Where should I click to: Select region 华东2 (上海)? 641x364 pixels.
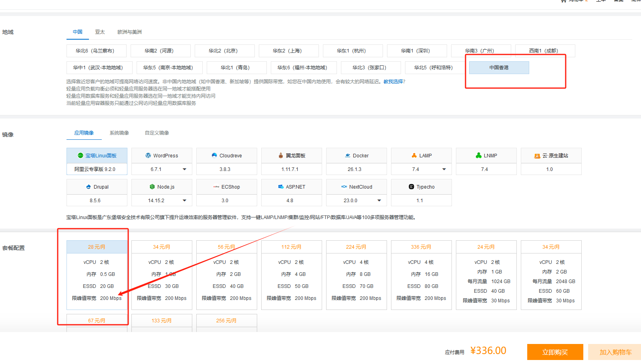click(x=289, y=51)
